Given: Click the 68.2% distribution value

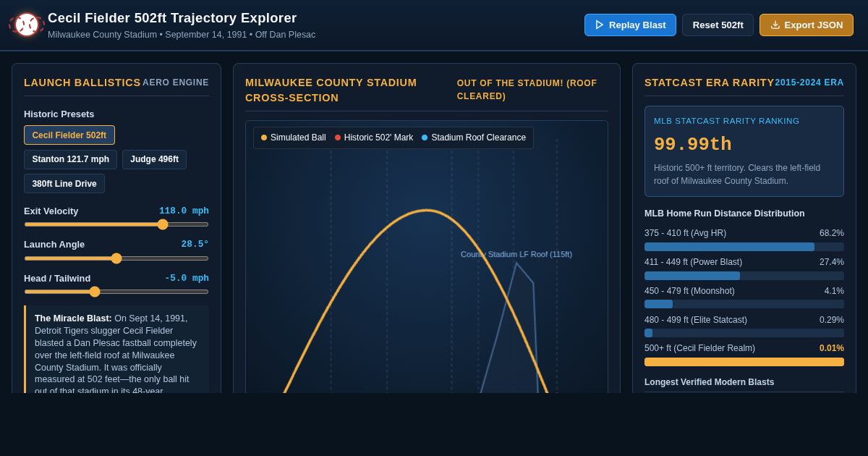Looking at the screenshot, I should coord(832,233).
